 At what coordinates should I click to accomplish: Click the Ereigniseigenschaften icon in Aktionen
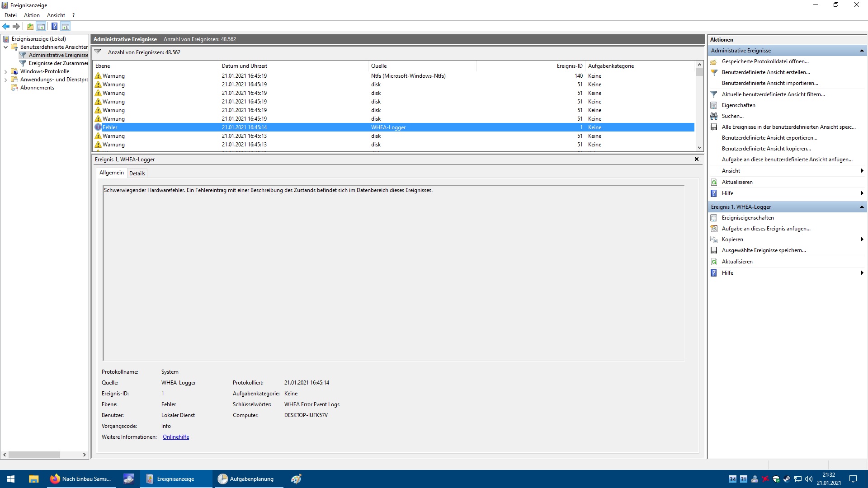click(714, 218)
